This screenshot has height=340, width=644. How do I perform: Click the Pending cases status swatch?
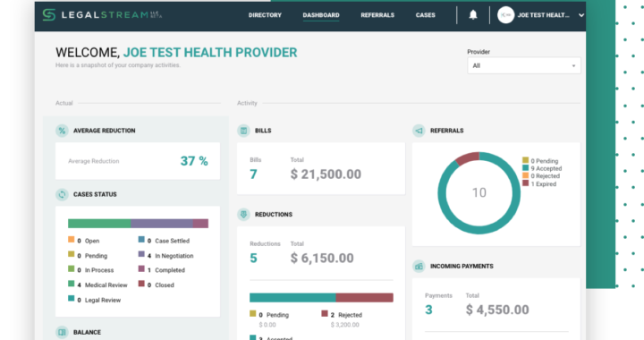pyautogui.click(x=71, y=254)
